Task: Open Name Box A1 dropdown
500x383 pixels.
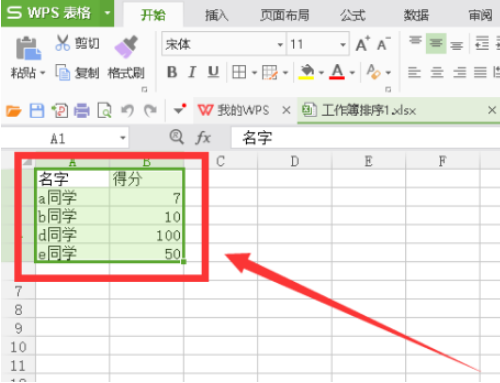Action: click(x=123, y=138)
